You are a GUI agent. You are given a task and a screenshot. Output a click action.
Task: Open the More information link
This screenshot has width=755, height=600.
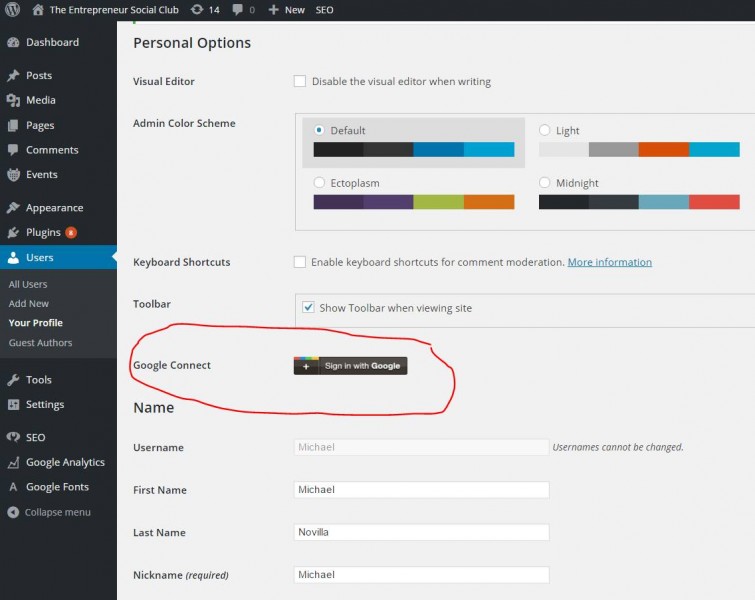[x=609, y=262]
